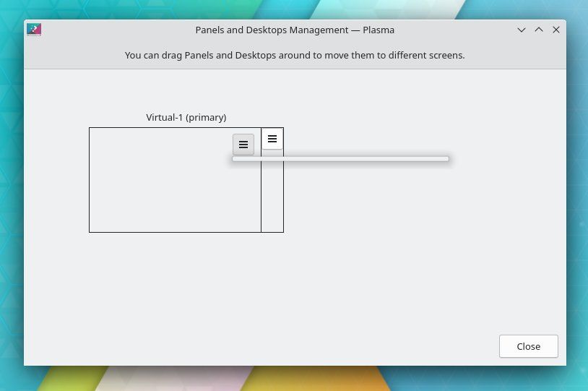Viewport: 588px width, 391px height.
Task: Maximize the Panels and Desktops Management window
Action: click(539, 30)
